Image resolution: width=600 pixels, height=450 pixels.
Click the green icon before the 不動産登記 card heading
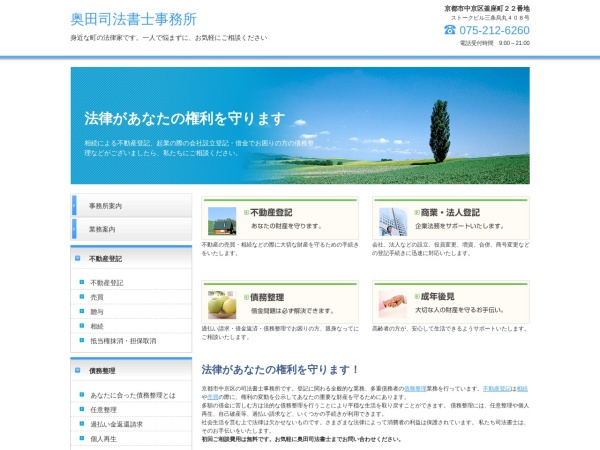click(246, 212)
